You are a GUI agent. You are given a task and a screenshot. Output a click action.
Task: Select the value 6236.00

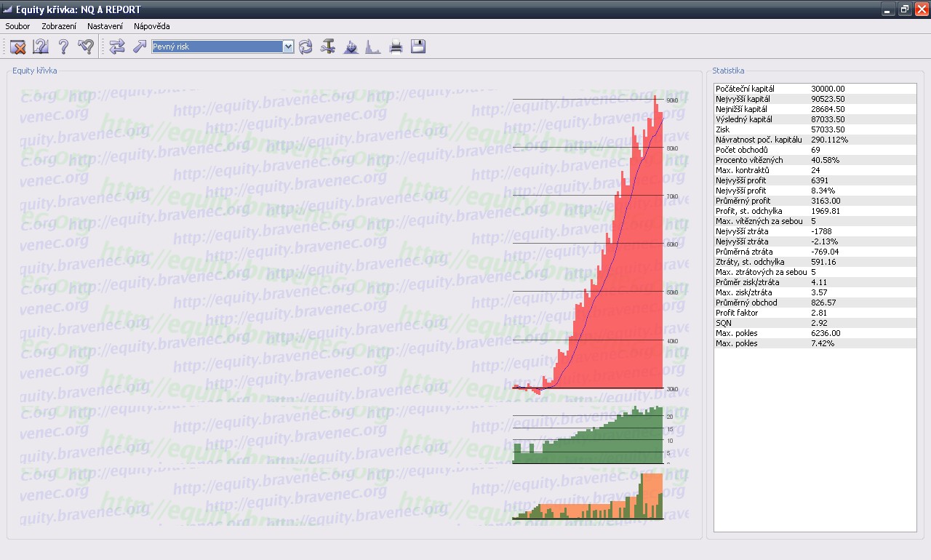(826, 333)
